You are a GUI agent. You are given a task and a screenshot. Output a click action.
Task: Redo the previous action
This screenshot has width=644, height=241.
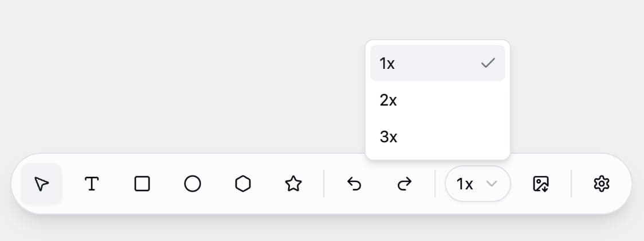tap(405, 184)
